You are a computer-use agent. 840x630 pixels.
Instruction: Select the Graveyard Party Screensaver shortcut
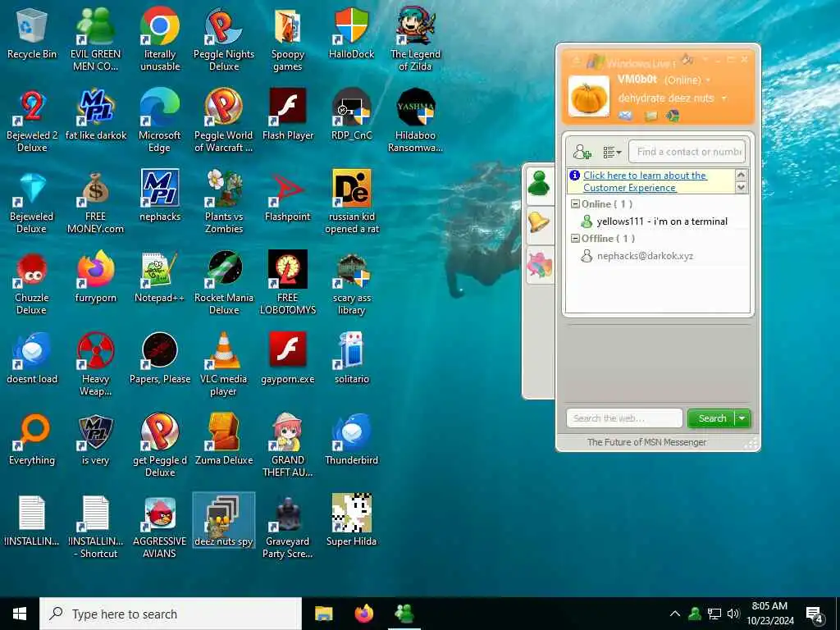[x=288, y=527]
